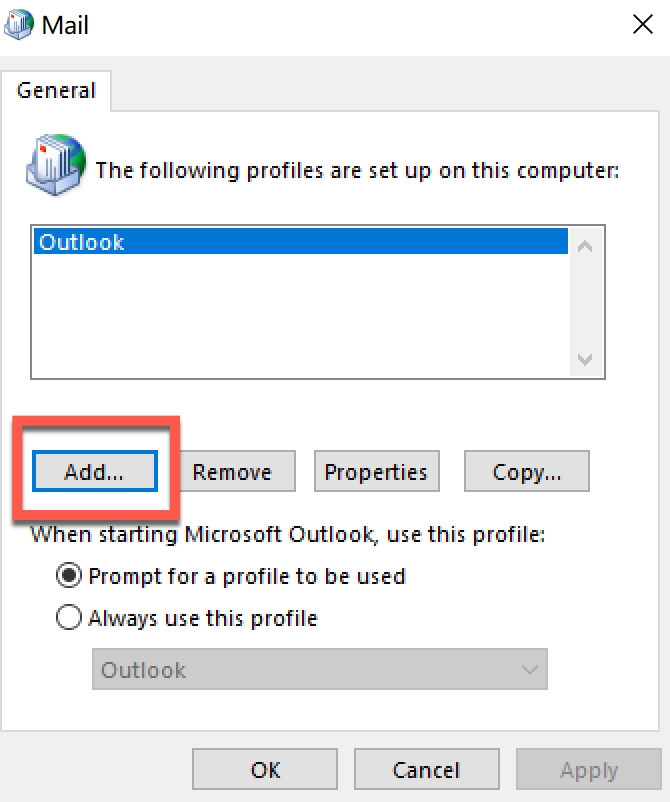670x802 pixels.
Task: Expand the profile dropdown chevron arrow
Action: pyautogui.click(x=529, y=670)
